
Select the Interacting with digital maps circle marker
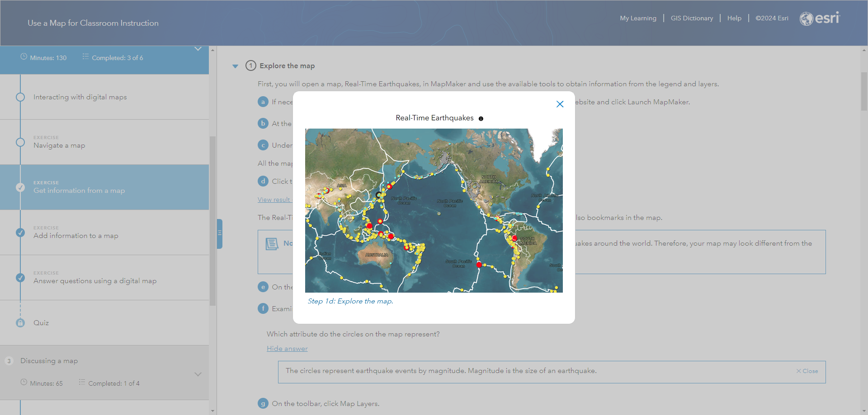click(x=20, y=97)
